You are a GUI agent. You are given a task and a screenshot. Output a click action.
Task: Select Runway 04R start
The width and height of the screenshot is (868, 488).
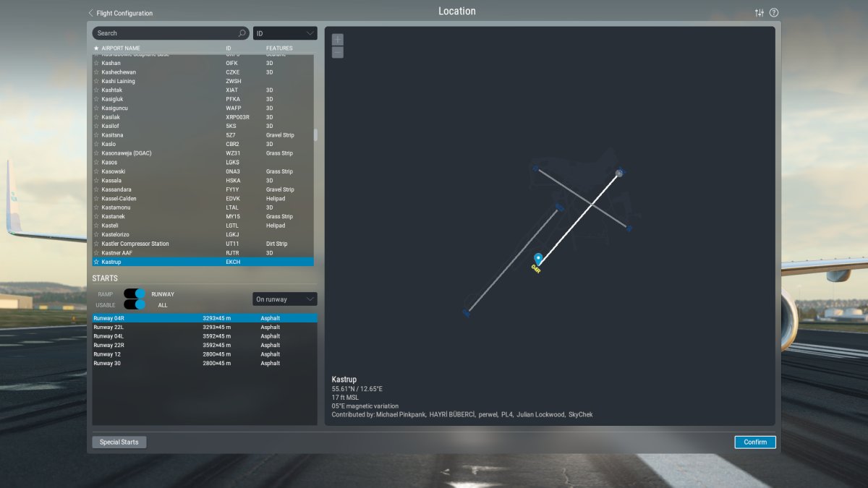(x=204, y=318)
